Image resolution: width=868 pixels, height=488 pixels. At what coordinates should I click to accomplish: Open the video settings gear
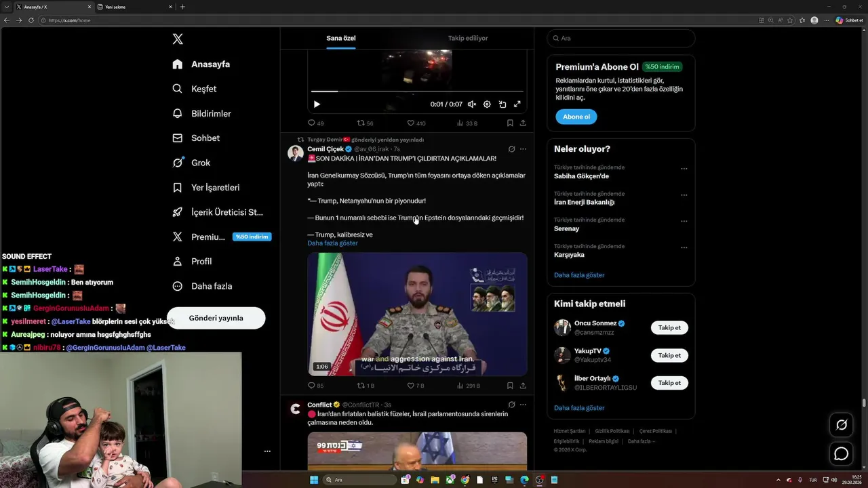click(x=487, y=104)
